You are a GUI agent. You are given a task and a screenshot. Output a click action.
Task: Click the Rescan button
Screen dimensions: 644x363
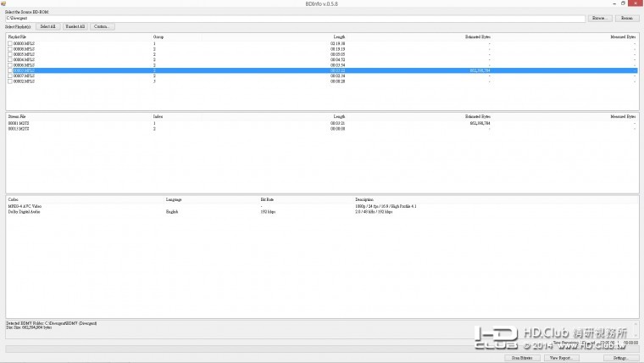(x=627, y=18)
